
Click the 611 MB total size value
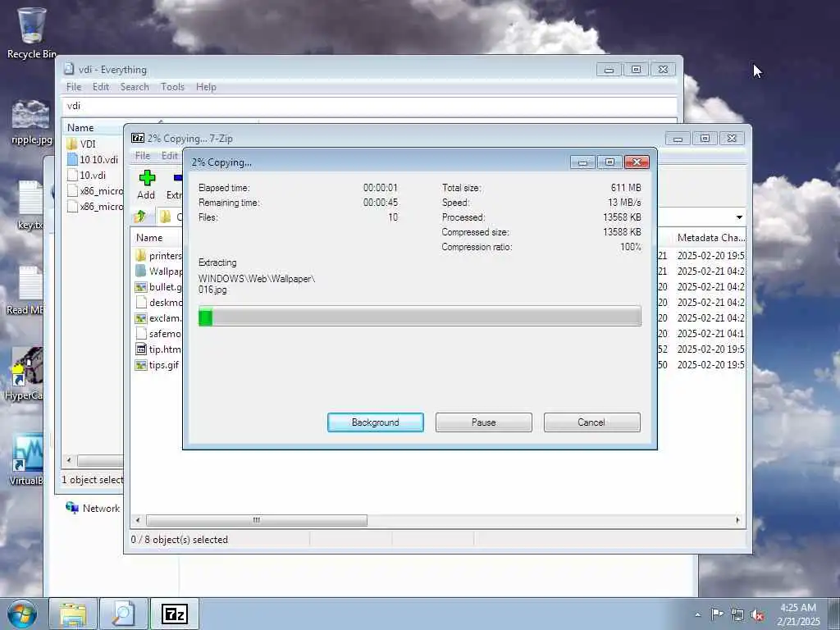click(x=626, y=188)
